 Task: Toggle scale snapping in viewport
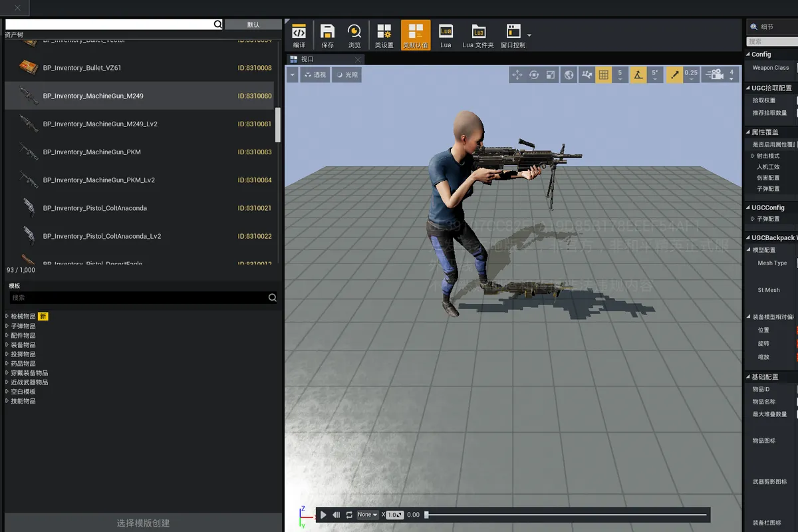coord(674,74)
